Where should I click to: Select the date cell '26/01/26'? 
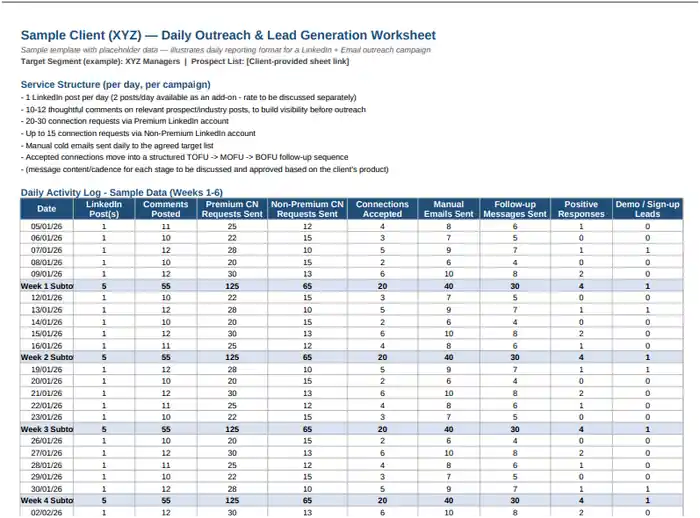click(46, 441)
